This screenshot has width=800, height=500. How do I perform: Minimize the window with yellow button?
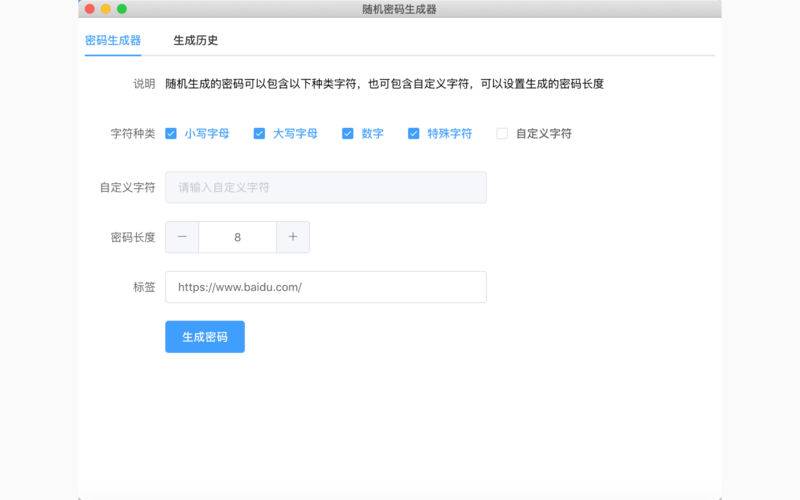pyautogui.click(x=106, y=9)
